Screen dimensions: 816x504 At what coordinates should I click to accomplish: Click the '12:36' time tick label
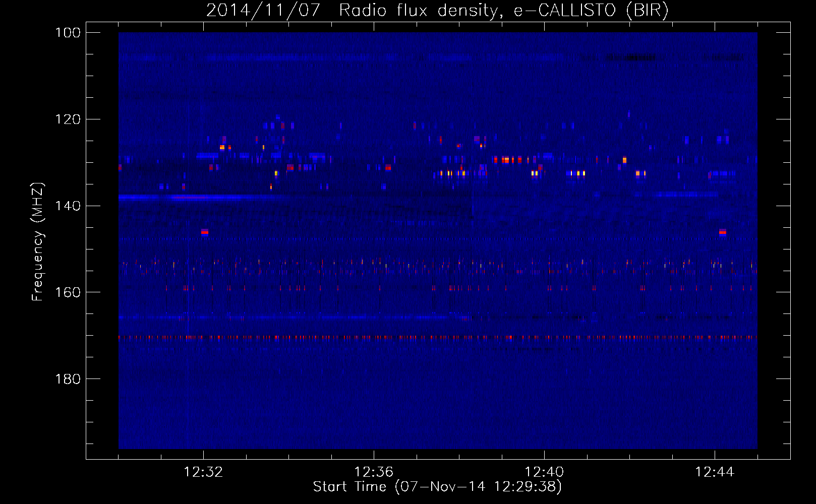(374, 472)
